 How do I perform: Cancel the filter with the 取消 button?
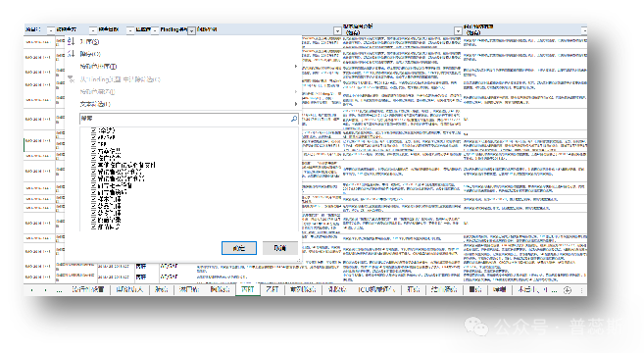(280, 248)
